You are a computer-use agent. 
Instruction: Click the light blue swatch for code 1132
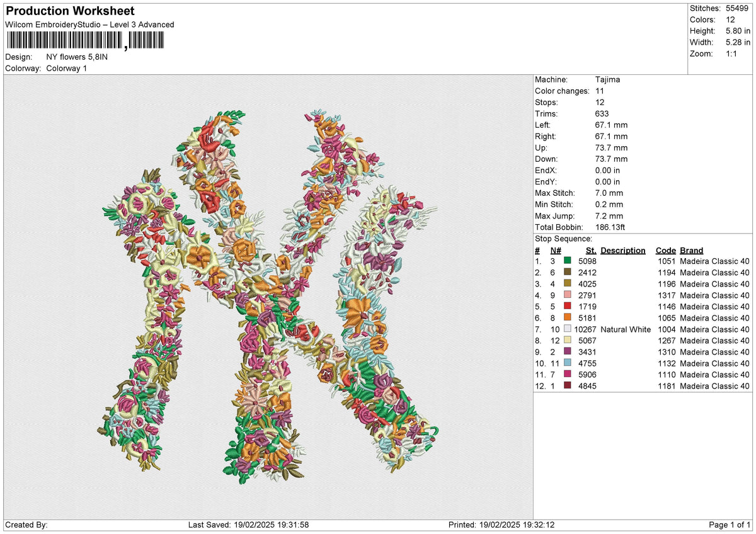coord(567,363)
